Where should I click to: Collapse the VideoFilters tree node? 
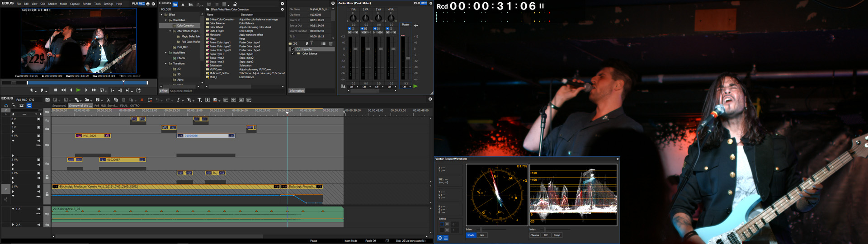pos(166,20)
